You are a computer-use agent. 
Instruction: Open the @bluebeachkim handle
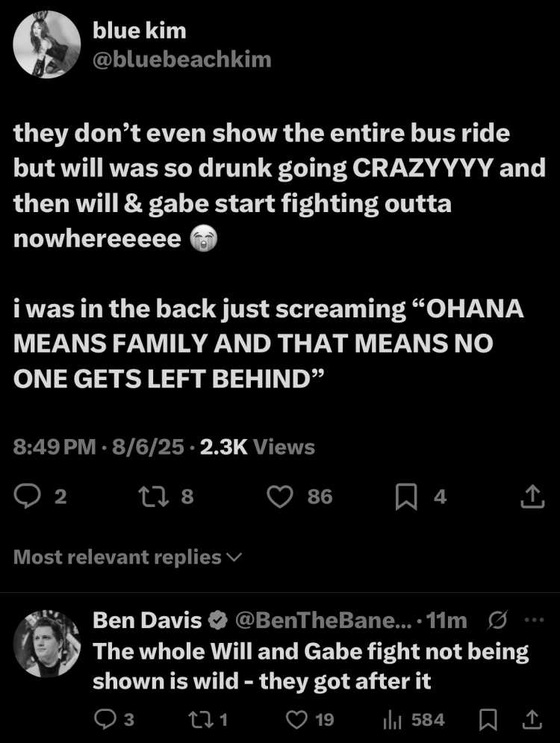click(182, 60)
